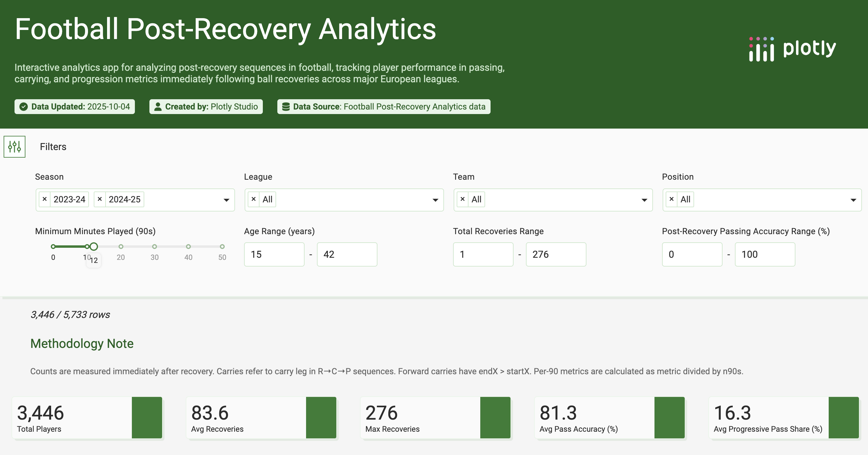
Task: Expand the Team dropdown
Action: click(x=644, y=200)
